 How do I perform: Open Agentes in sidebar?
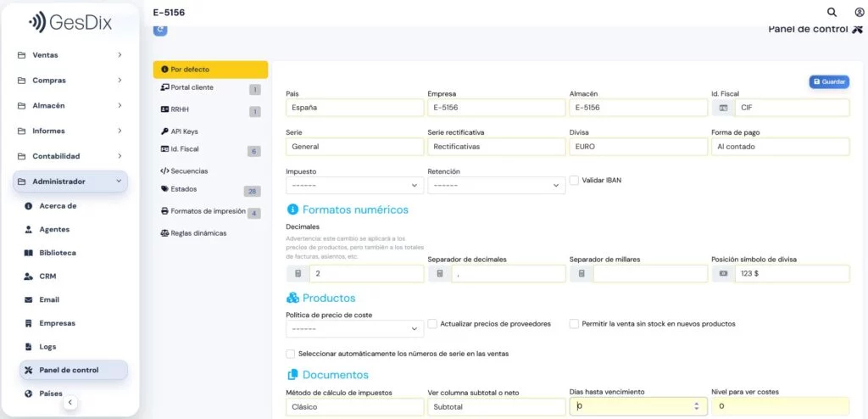pyautogui.click(x=74, y=230)
